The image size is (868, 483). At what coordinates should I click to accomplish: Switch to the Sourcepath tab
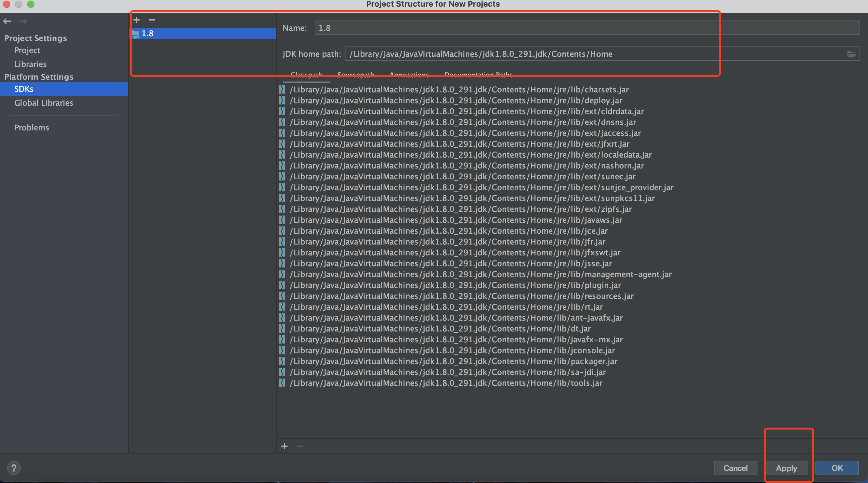(355, 75)
